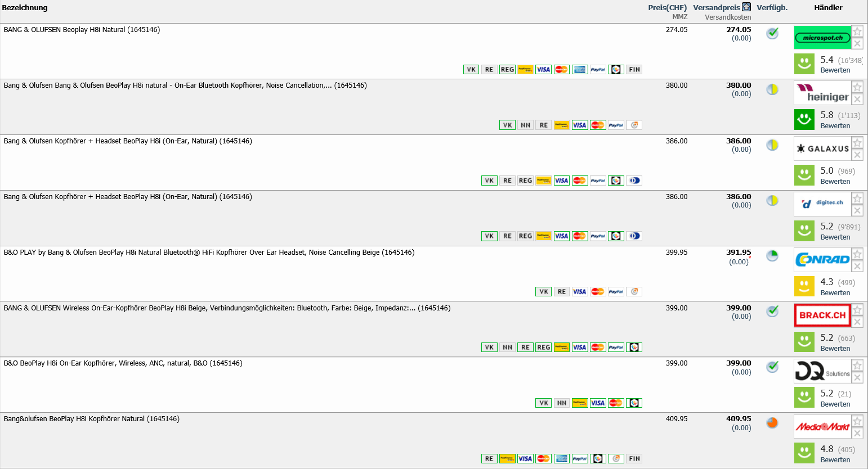Click the yellow smiley rating for Conrad

pyautogui.click(x=804, y=286)
